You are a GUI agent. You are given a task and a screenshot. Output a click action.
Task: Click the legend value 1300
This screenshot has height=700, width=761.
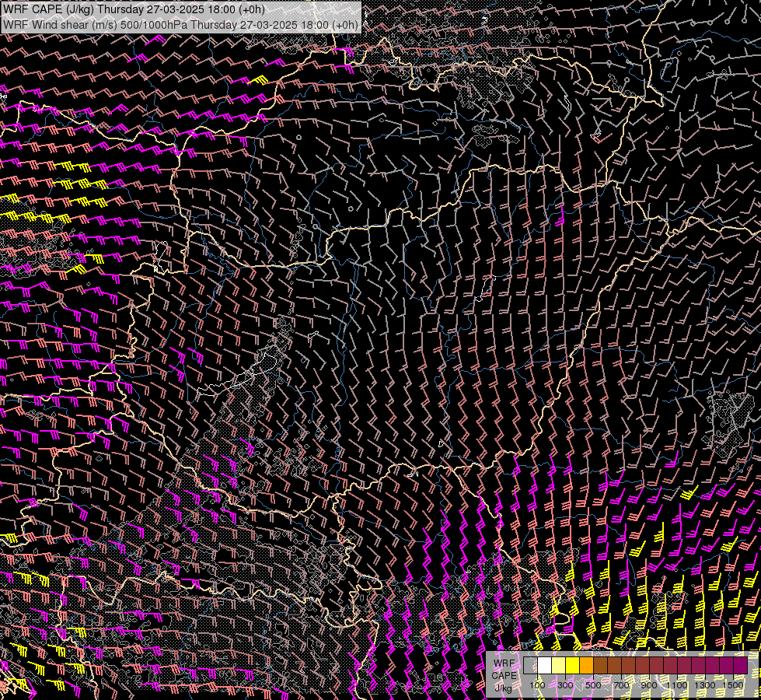[705, 685]
